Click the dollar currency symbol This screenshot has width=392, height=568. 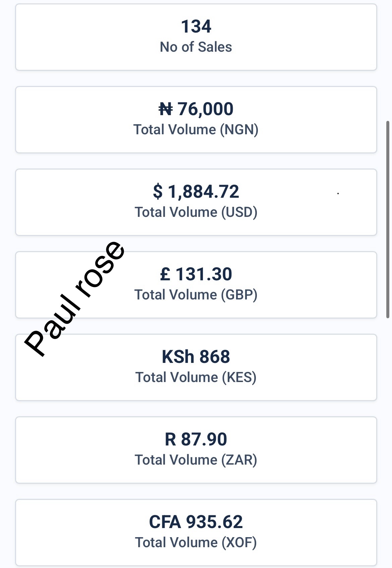tap(158, 192)
